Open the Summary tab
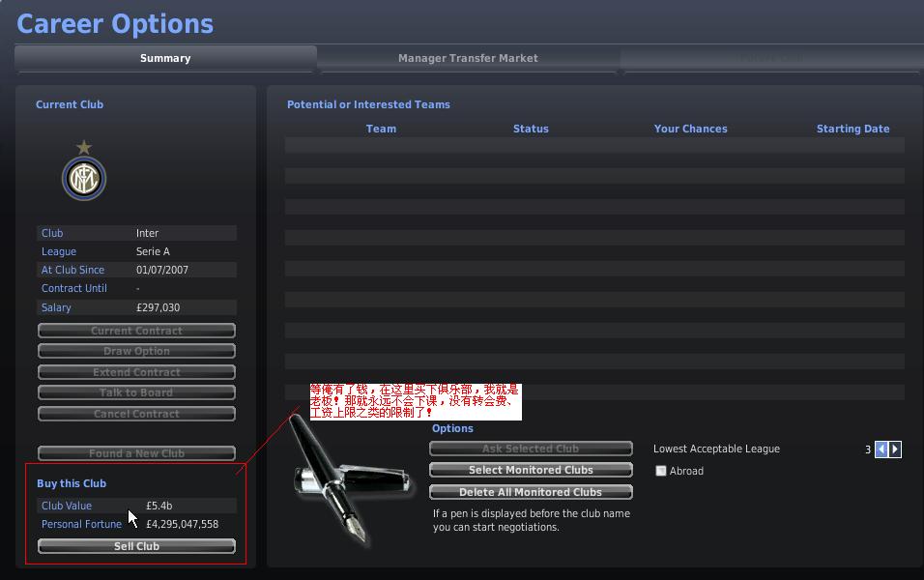The image size is (924, 580). point(165,58)
